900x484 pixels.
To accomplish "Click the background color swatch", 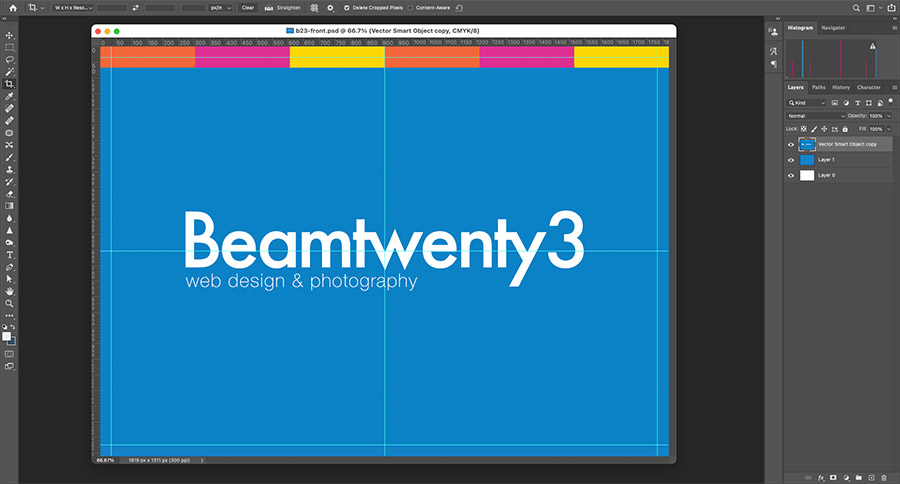I will click(12, 342).
